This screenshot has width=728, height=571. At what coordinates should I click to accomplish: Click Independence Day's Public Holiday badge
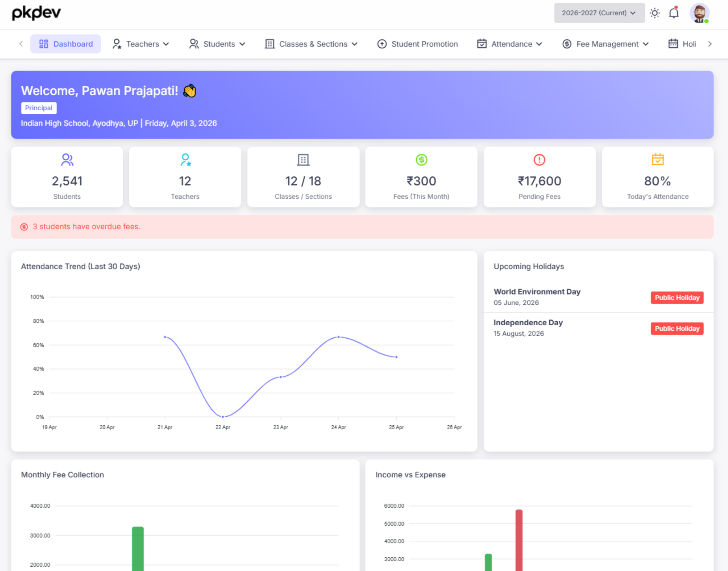677,328
